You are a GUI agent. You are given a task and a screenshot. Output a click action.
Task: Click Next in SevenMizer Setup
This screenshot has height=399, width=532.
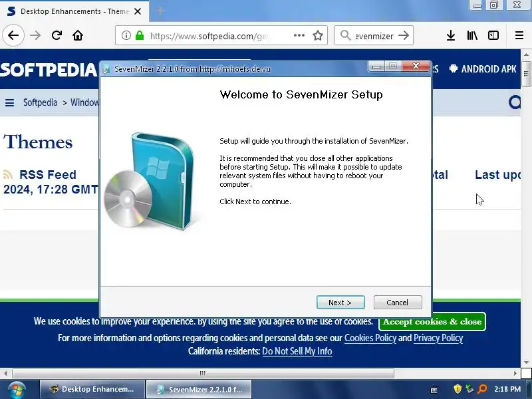[x=340, y=303]
